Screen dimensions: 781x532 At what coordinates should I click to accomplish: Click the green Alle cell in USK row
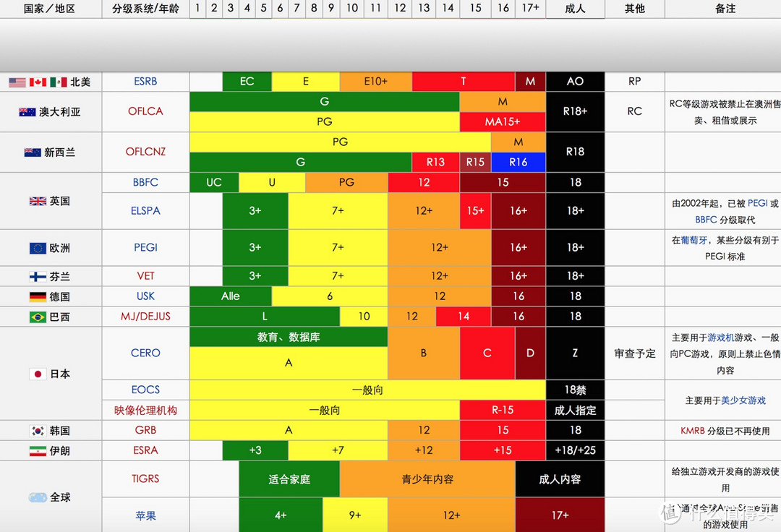[x=231, y=296]
